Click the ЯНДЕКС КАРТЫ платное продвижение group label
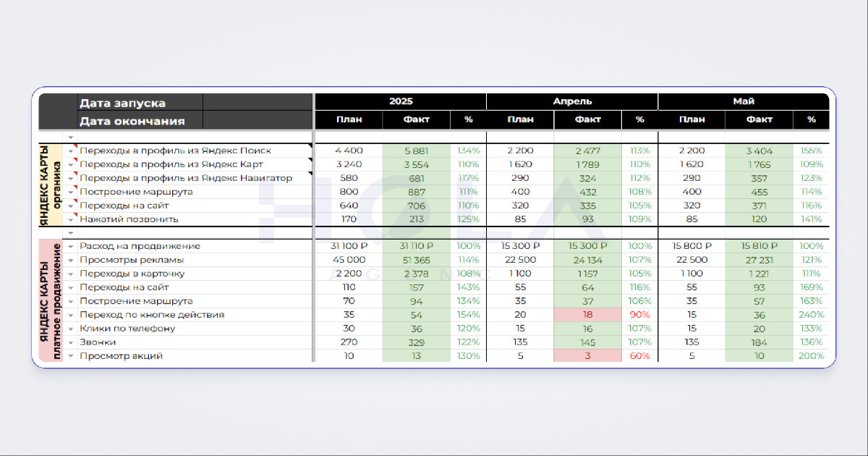This screenshot has width=868, height=456. pos(51,301)
